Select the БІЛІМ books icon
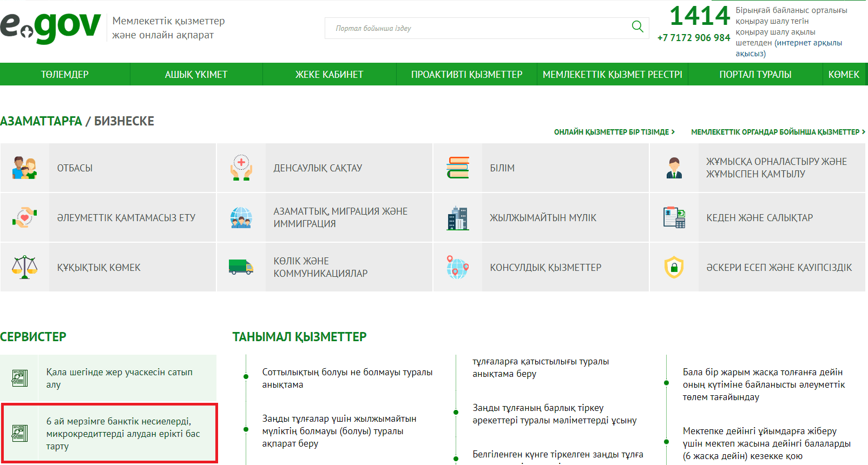Screen dimensions: 868x465 (458, 168)
